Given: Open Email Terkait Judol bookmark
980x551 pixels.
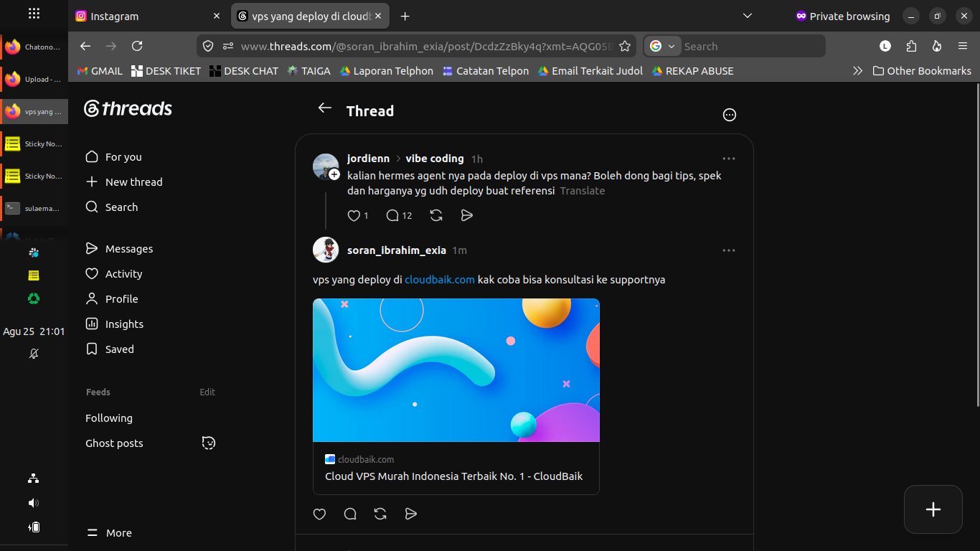Looking at the screenshot, I should pos(590,71).
